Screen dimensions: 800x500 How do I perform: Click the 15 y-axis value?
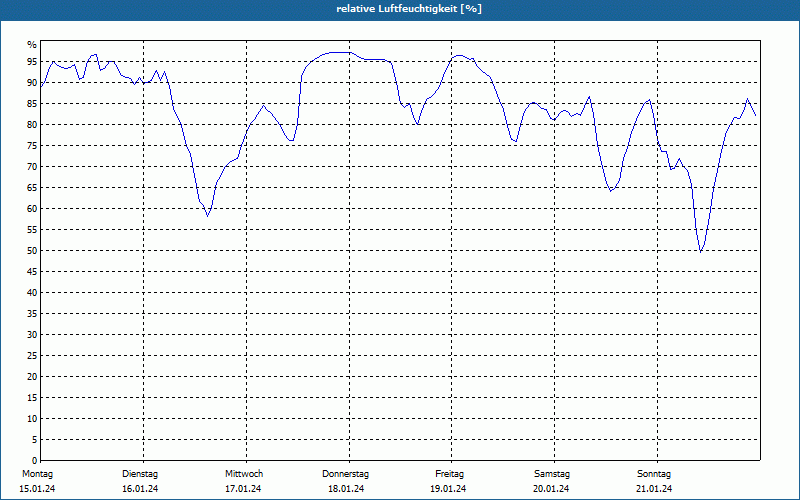(x=32, y=397)
